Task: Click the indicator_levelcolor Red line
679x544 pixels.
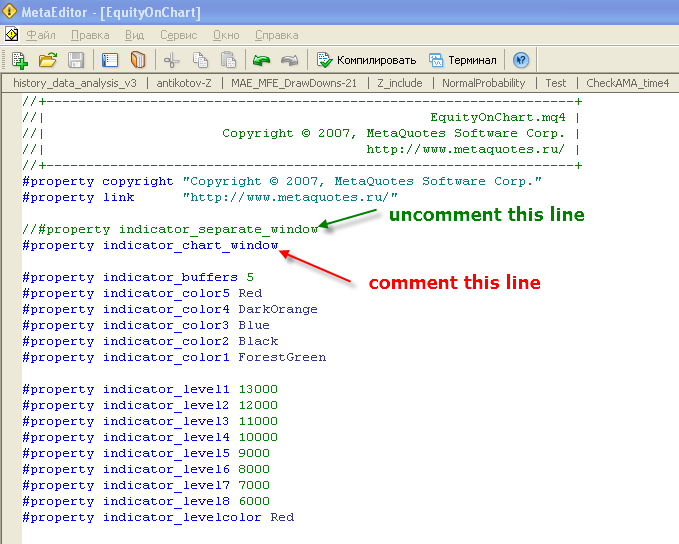Action: pyautogui.click(x=158, y=518)
